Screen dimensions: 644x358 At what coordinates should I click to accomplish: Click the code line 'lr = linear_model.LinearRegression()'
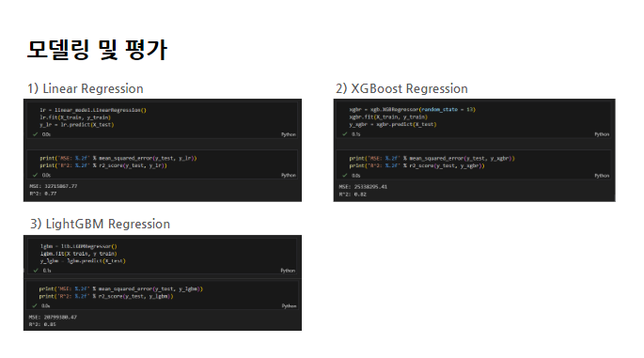[93, 110]
